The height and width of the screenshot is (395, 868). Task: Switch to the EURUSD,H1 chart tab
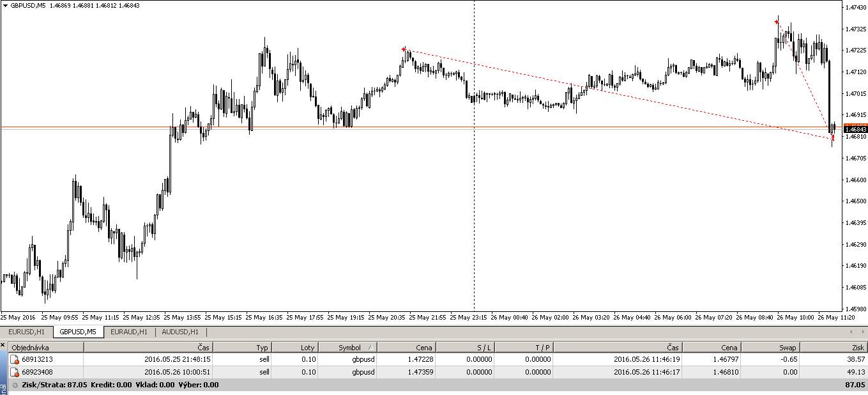click(26, 332)
